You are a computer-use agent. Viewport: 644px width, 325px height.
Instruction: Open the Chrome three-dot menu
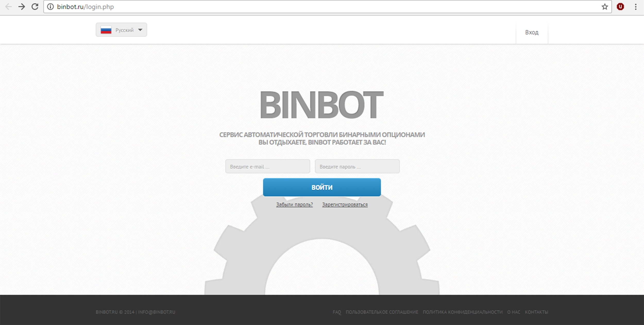[636, 7]
